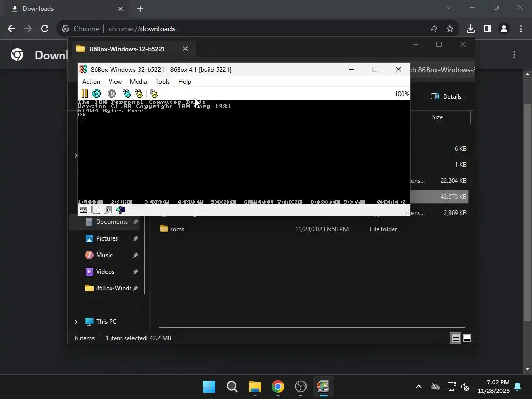Image resolution: width=532 pixels, height=399 pixels.
Task: Add a new File Explorer tab
Action: click(208, 49)
